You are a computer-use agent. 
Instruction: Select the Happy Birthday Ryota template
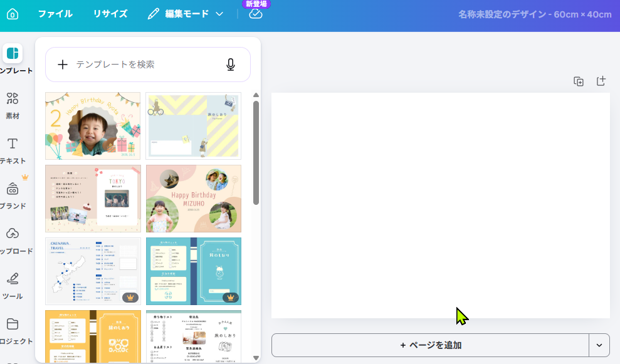pyautogui.click(x=93, y=126)
